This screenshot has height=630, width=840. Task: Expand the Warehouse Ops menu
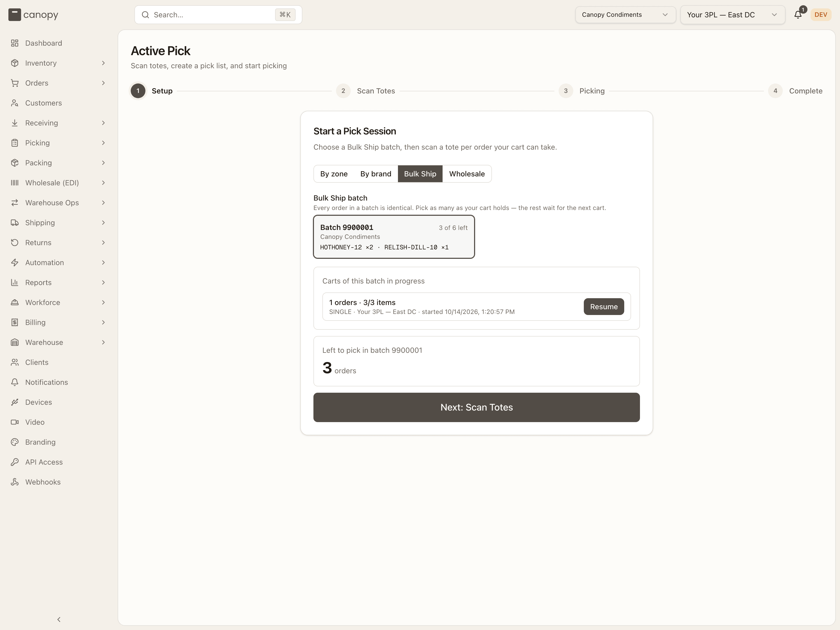coord(58,203)
